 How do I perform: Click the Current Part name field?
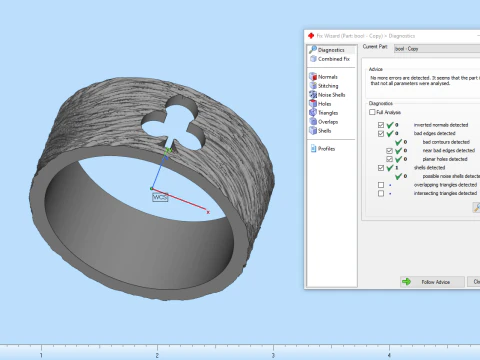pyautogui.click(x=437, y=49)
